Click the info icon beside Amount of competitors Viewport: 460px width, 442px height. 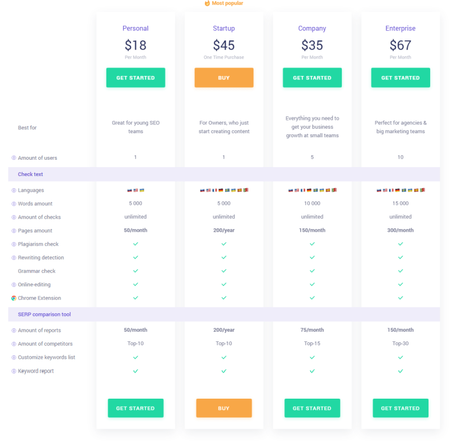14,344
